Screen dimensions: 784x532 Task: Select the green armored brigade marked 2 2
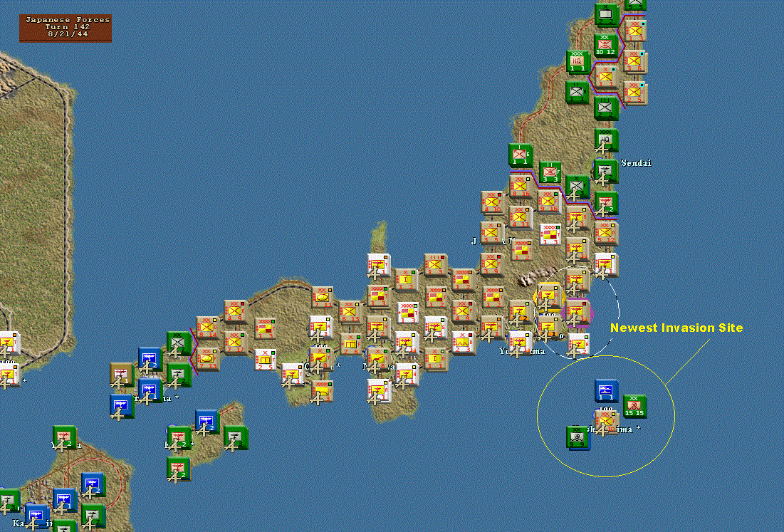click(606, 14)
